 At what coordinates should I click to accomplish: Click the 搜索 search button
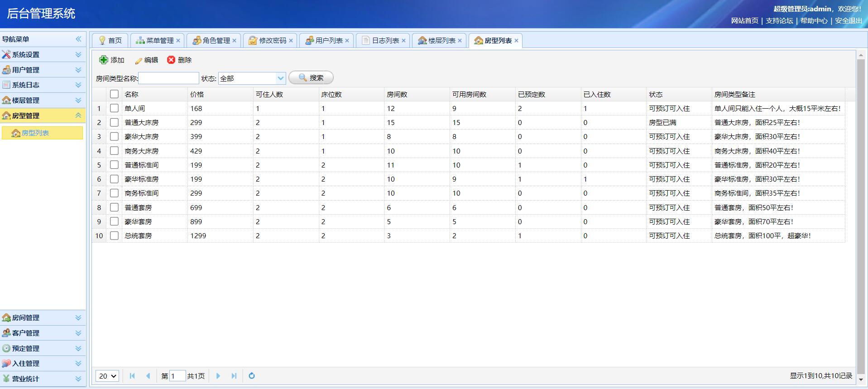click(x=311, y=78)
